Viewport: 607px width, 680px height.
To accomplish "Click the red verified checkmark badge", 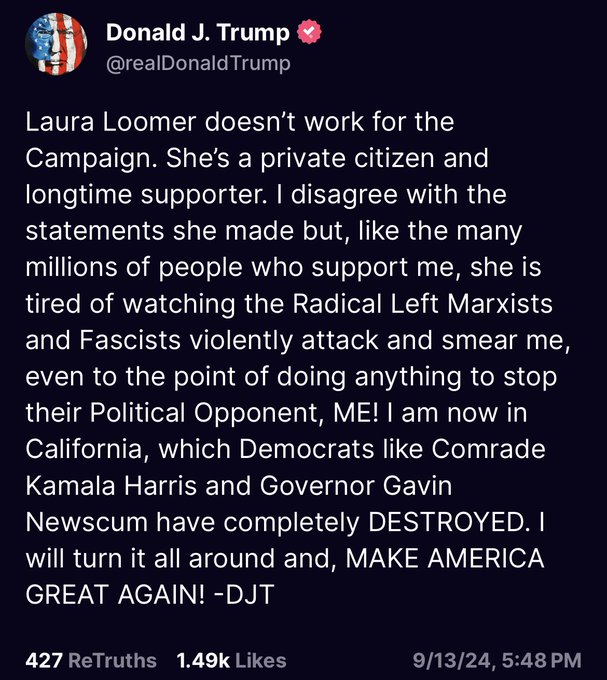I will pos(309,32).
